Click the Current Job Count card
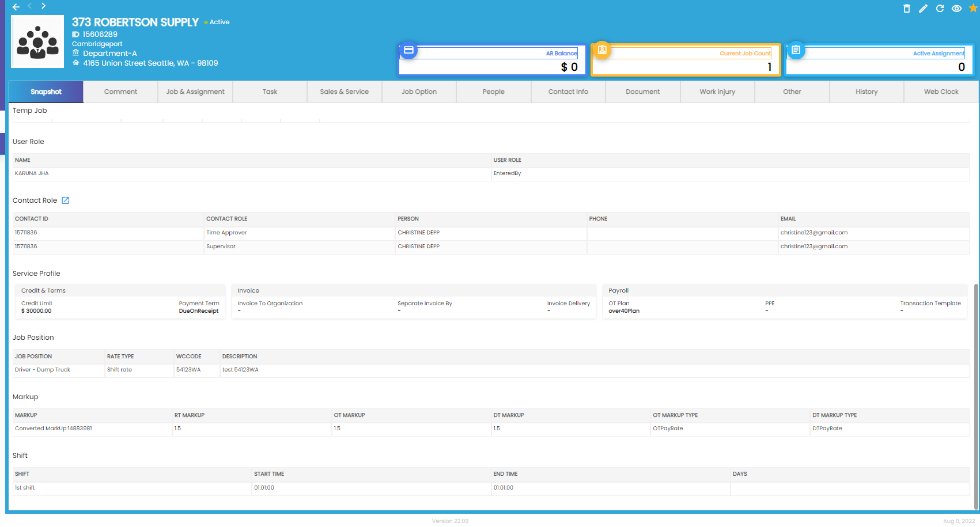Viewport: 980px width, 527px height. [686, 60]
